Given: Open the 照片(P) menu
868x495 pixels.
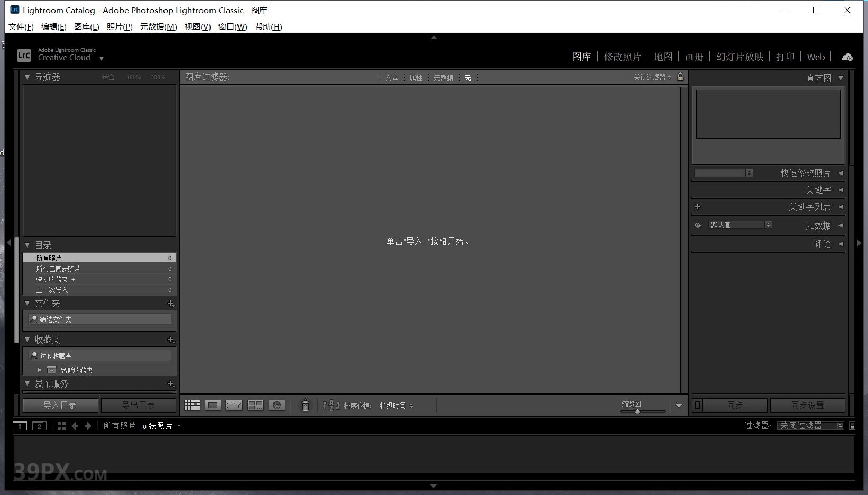Looking at the screenshot, I should 120,26.
